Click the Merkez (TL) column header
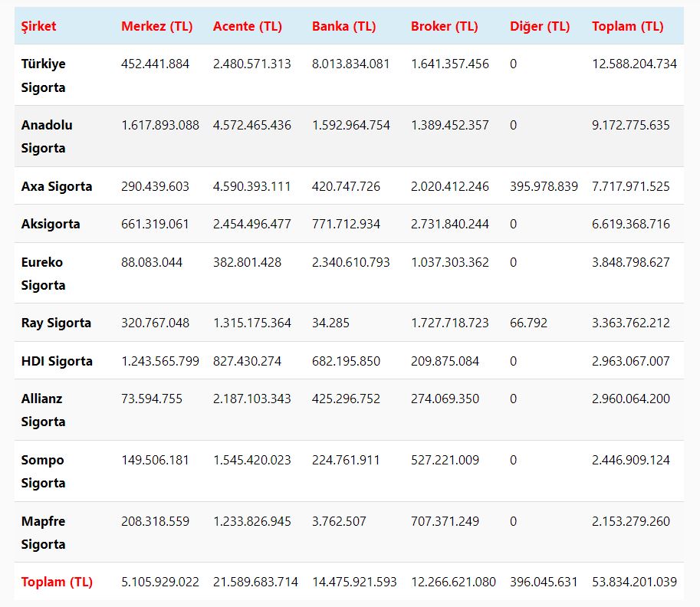The height and width of the screenshot is (607, 700). (x=156, y=26)
